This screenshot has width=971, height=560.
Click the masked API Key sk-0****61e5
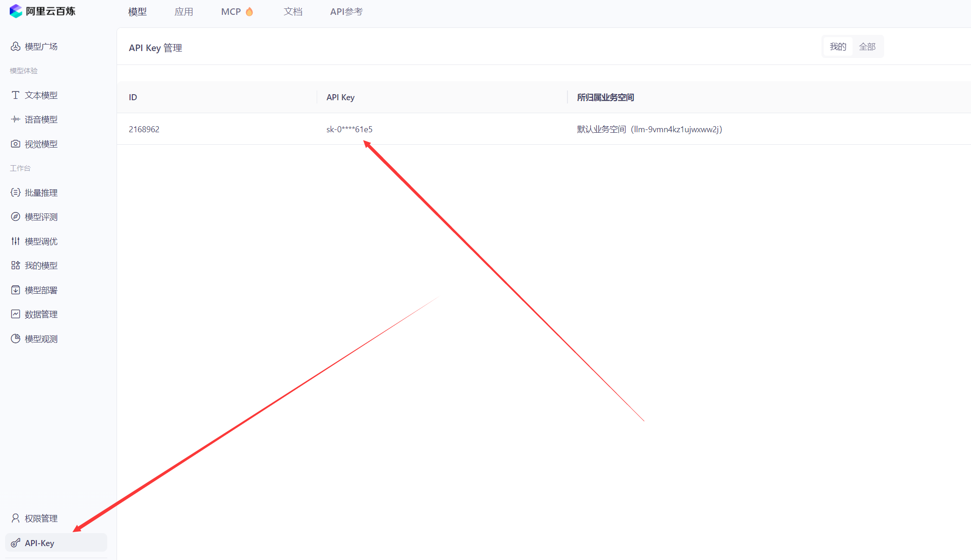coord(349,129)
